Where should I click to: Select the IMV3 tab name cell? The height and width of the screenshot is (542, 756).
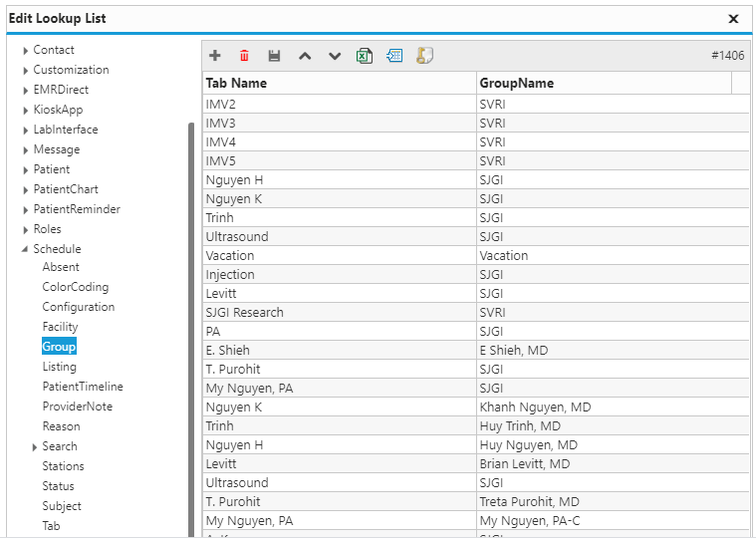click(x=340, y=123)
